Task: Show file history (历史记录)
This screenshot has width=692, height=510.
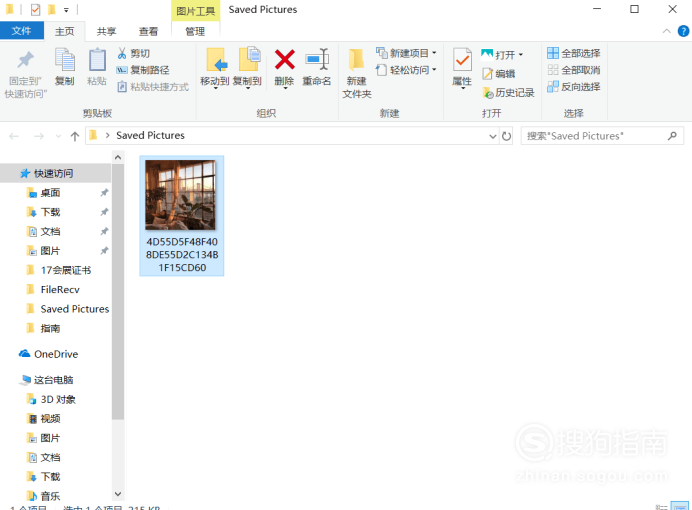Action: point(508,93)
